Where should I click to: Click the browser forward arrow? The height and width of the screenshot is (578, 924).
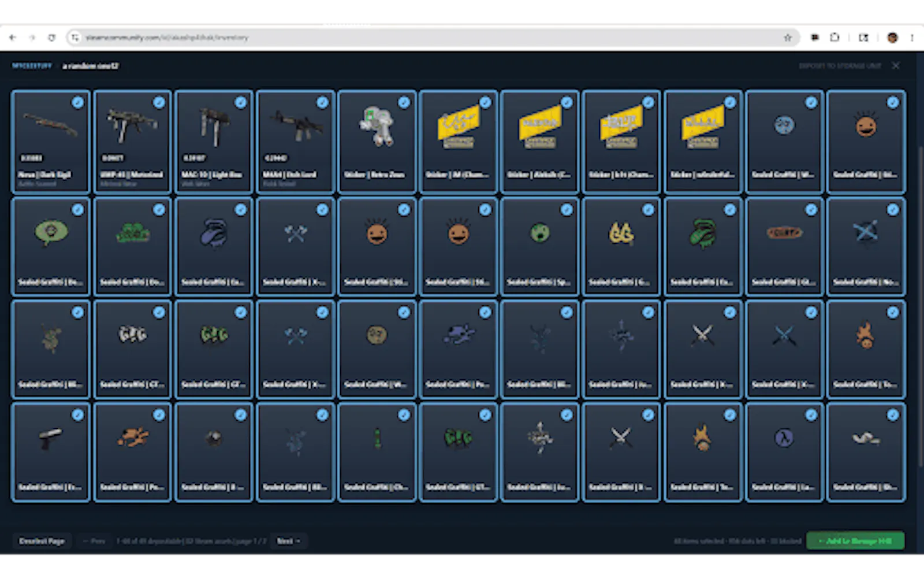coord(32,38)
